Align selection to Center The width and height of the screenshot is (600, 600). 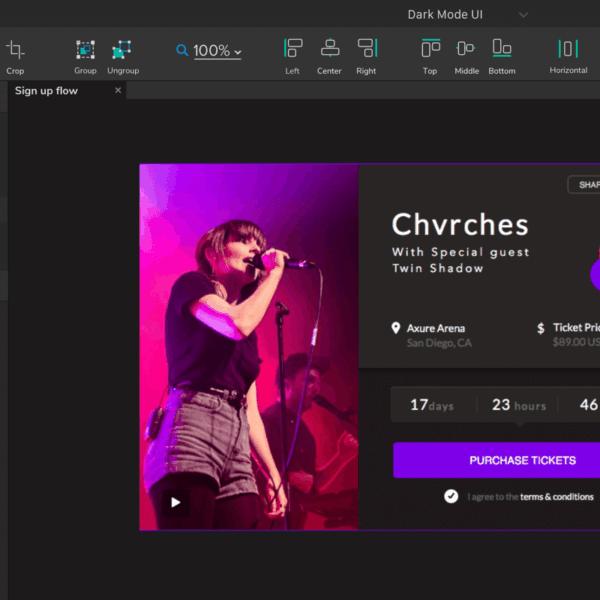pos(330,48)
